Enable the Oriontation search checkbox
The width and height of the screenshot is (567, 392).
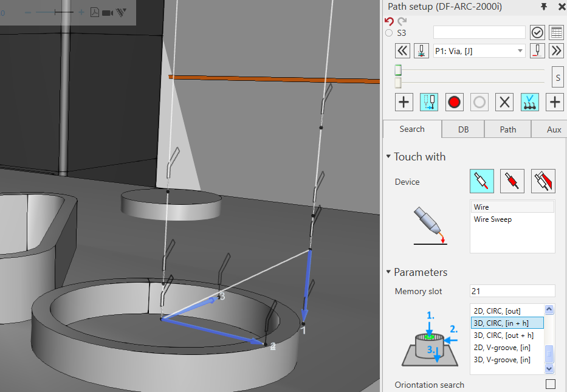[x=550, y=384]
